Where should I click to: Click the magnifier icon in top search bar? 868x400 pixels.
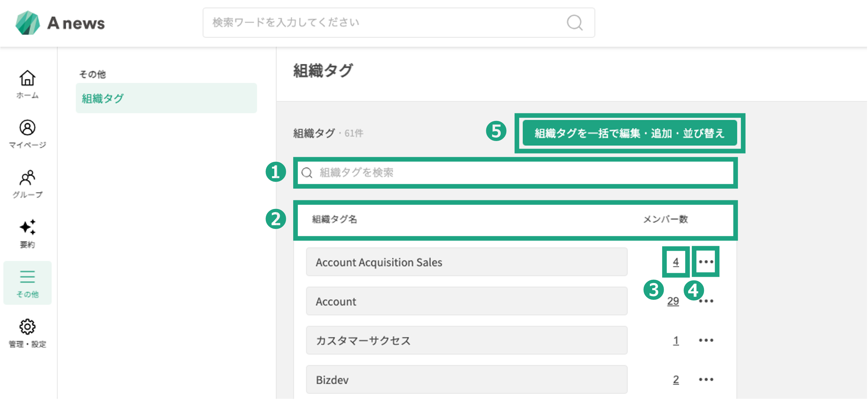(x=574, y=23)
